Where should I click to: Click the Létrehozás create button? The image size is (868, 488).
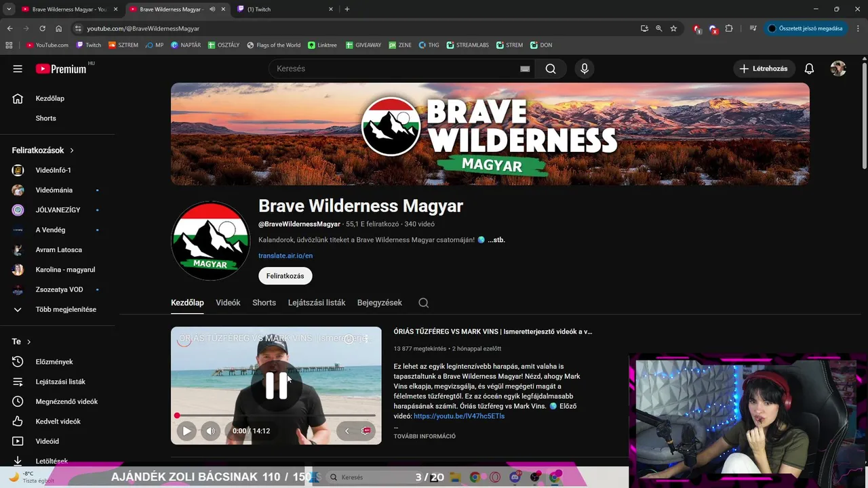(764, 68)
